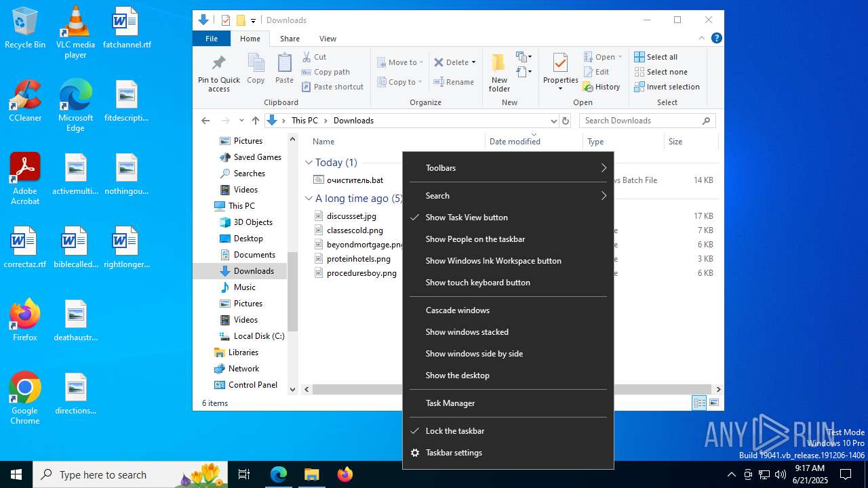Minimize the ribbon with chevron
Image resolution: width=868 pixels, height=488 pixels.
pos(702,39)
